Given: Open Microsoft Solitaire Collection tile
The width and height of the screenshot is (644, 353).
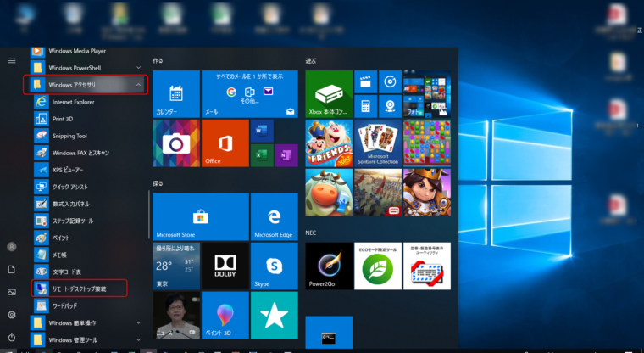Looking at the screenshot, I should [x=378, y=143].
